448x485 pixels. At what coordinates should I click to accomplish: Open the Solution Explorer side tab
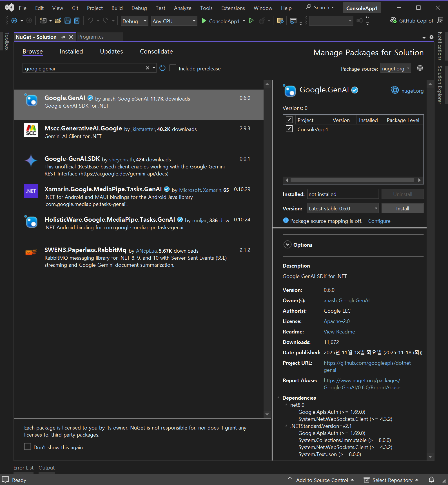point(440,85)
